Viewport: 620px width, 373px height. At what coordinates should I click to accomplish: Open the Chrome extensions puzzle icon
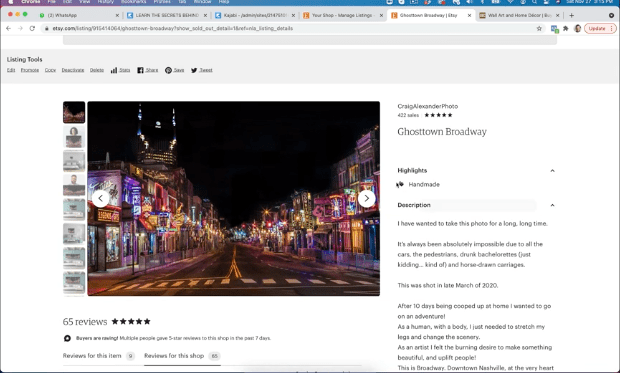(566, 28)
